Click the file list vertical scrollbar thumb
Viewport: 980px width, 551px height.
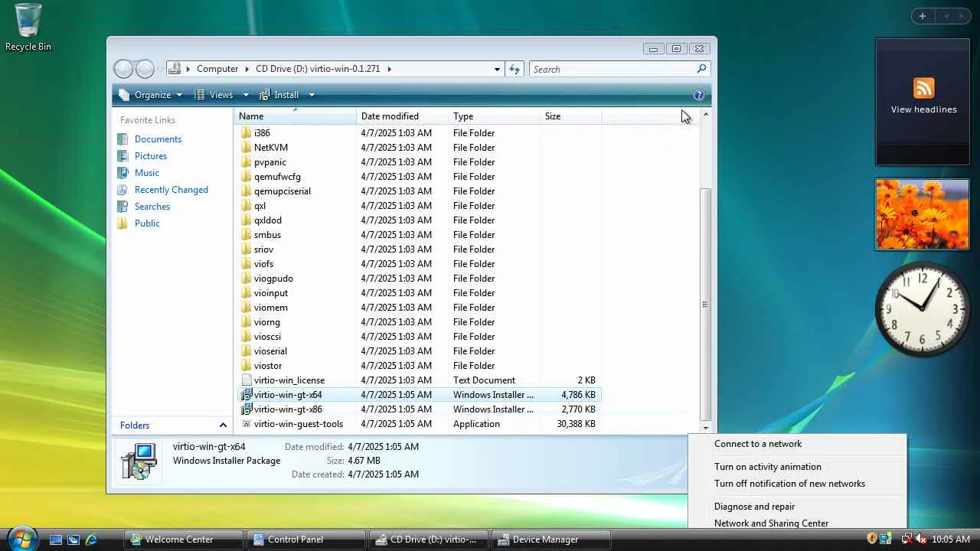[x=706, y=304]
